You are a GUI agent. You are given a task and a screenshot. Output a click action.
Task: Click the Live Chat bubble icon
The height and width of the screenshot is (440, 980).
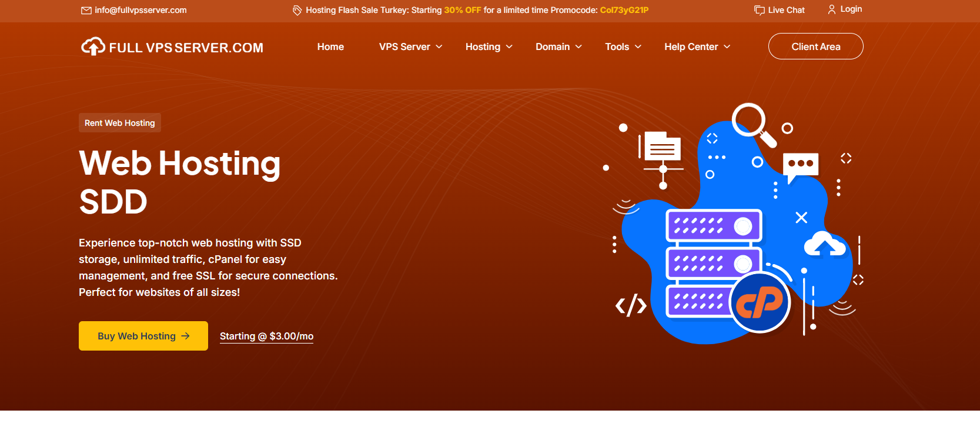(760, 10)
